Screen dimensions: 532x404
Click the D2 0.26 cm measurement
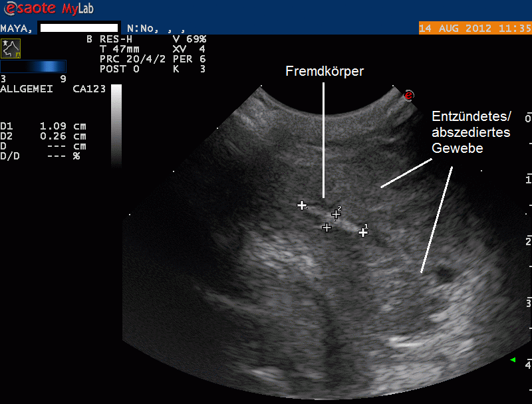[44, 136]
